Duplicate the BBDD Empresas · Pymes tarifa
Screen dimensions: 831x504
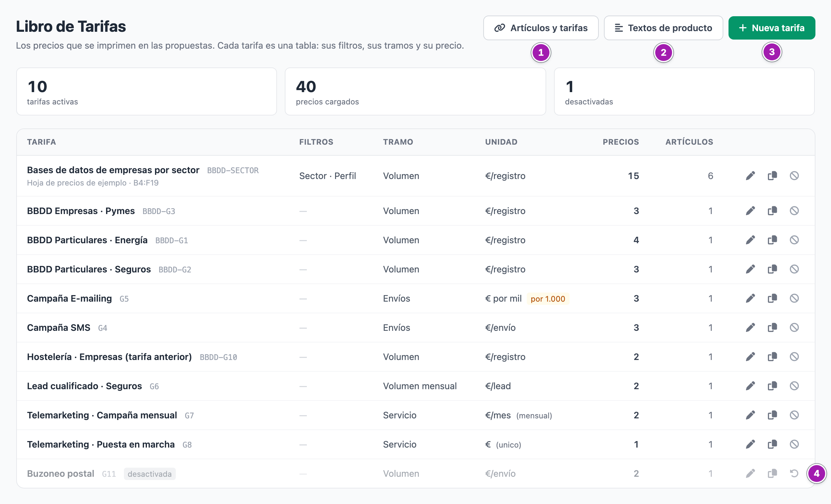(x=772, y=211)
